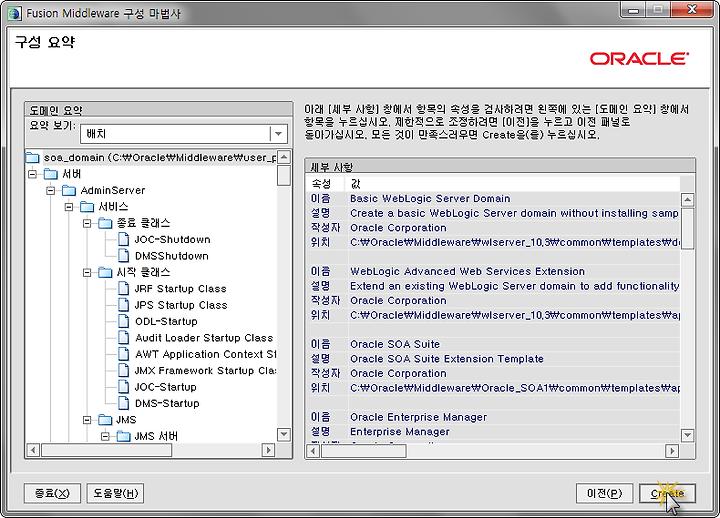Select the JRF Startup Class tree item
This screenshot has height=518, width=720.
[x=180, y=288]
